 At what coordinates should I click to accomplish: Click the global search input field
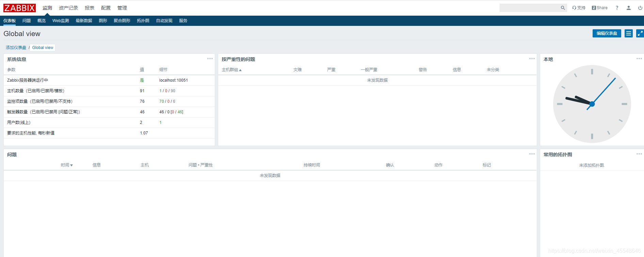[x=530, y=8]
